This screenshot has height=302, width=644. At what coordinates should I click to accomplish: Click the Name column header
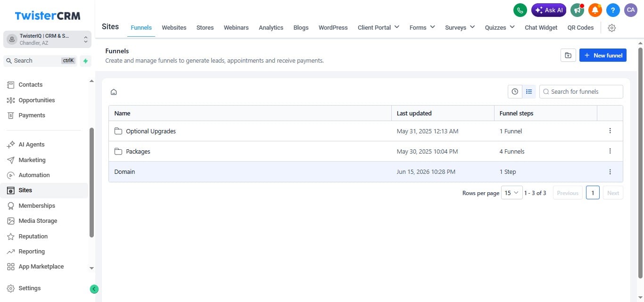[250, 113]
